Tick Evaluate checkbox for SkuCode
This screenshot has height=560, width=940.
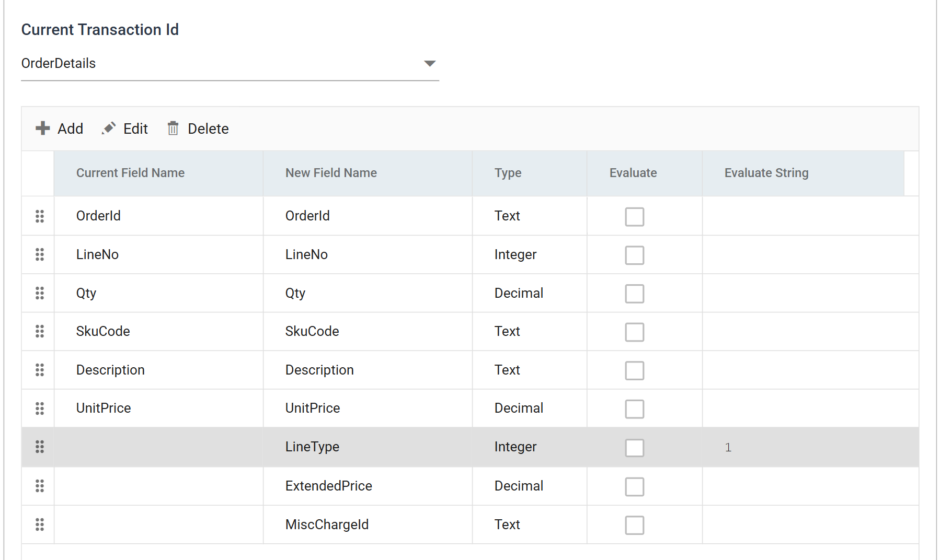[x=635, y=332]
